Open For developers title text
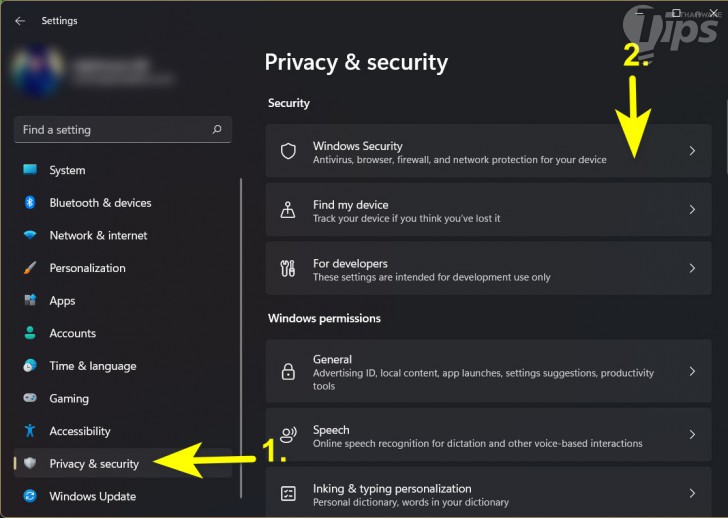728x518 pixels. [350, 263]
